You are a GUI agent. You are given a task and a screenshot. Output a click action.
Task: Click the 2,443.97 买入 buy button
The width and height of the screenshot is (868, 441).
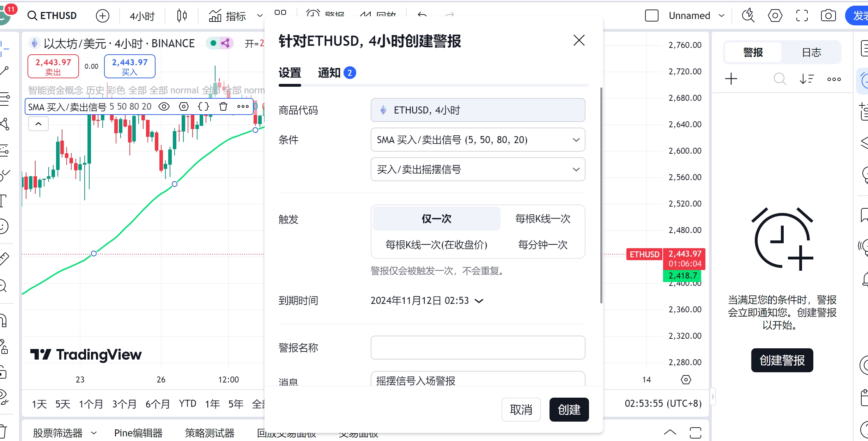[129, 66]
